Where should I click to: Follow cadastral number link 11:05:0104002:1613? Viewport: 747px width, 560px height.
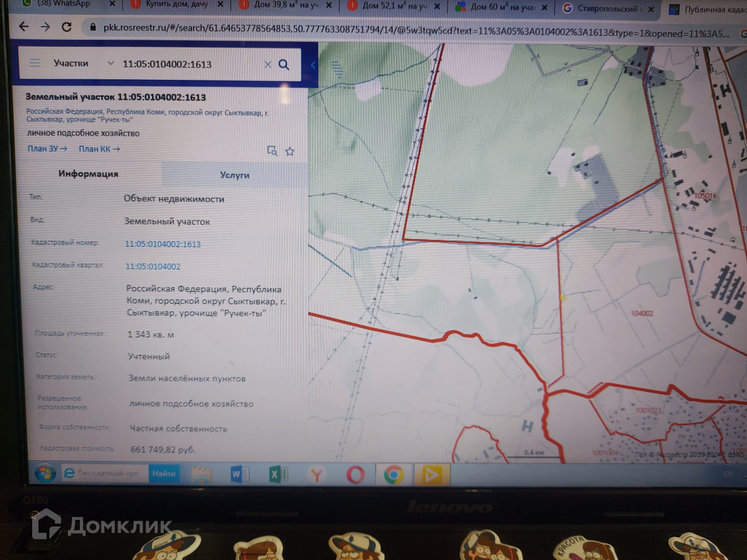coord(163,244)
